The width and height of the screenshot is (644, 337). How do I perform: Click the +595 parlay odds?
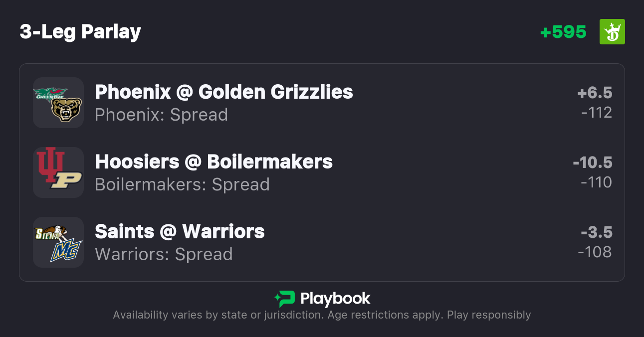(x=563, y=32)
